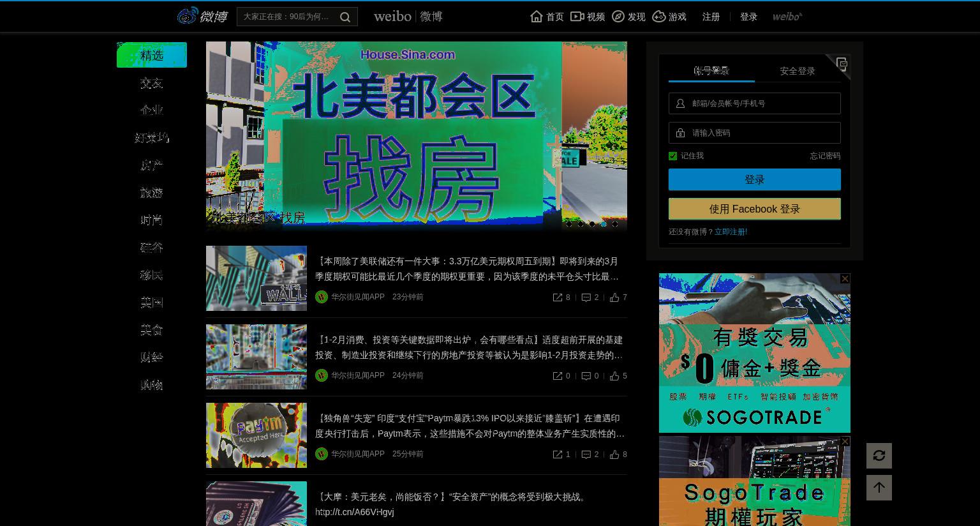Comment on the Paytm暴跌 post
Screen dimensions: 980x526
586,455
